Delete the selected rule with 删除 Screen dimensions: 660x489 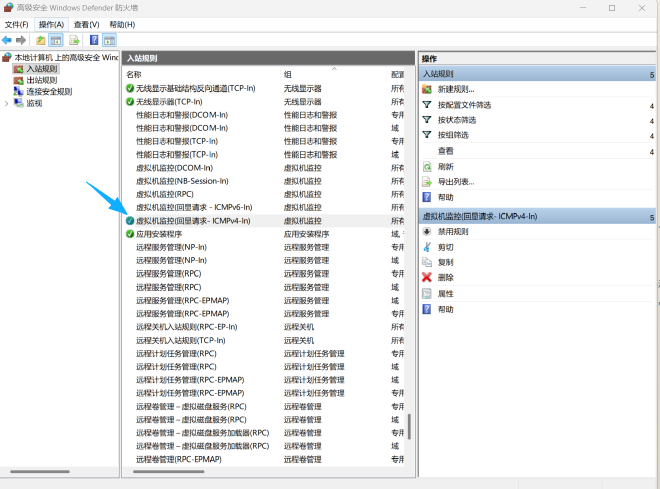point(445,277)
